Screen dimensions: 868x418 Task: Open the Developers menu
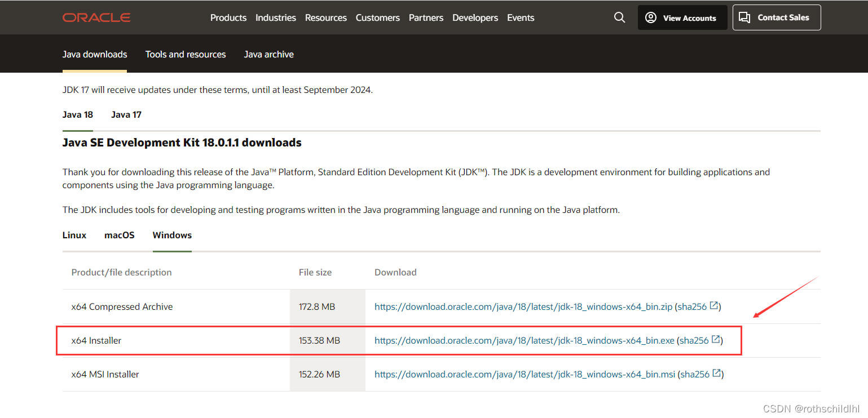(x=475, y=17)
